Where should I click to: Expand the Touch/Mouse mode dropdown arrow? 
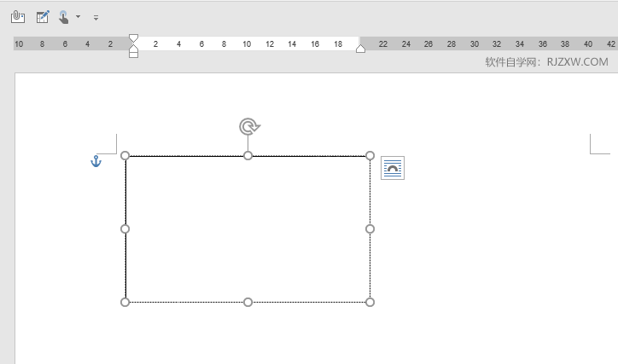click(x=78, y=17)
